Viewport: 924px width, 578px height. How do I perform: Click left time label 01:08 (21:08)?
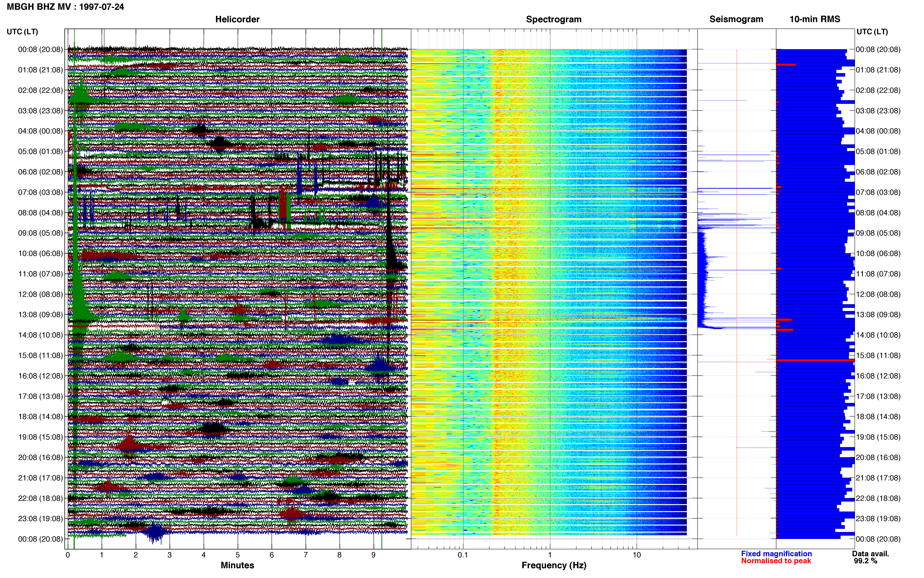pos(41,70)
